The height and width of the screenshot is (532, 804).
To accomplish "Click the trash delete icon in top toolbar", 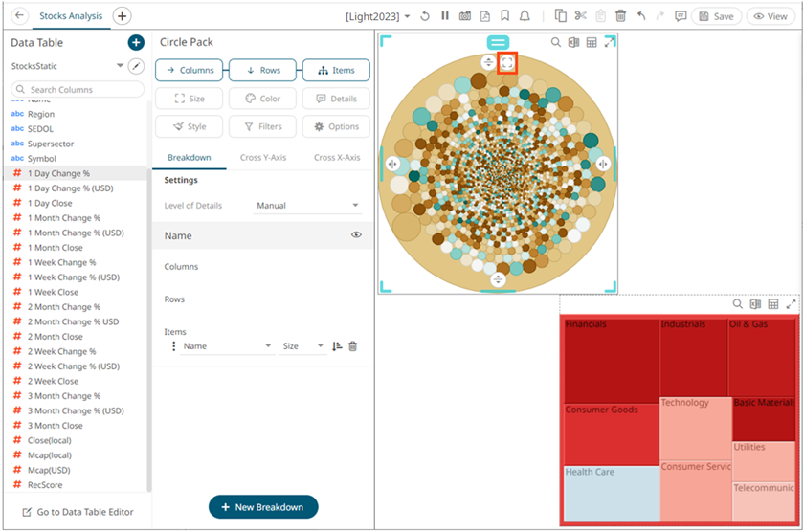I will [x=620, y=16].
